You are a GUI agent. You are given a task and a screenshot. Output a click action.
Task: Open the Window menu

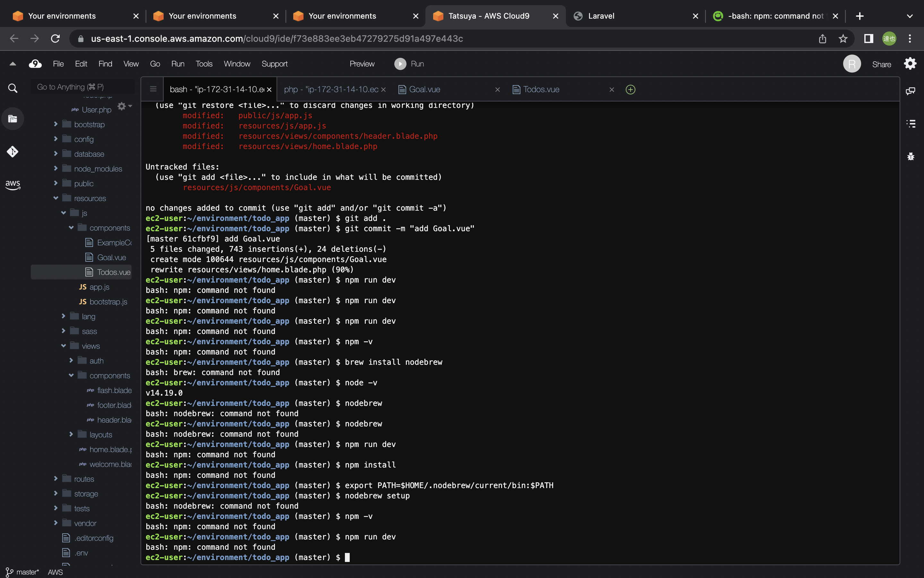pyautogui.click(x=237, y=64)
